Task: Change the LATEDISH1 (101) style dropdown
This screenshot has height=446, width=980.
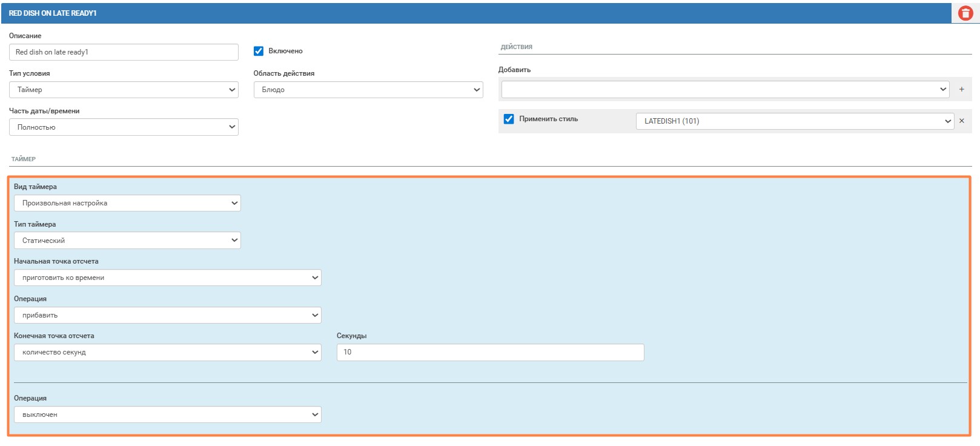Action: click(795, 121)
